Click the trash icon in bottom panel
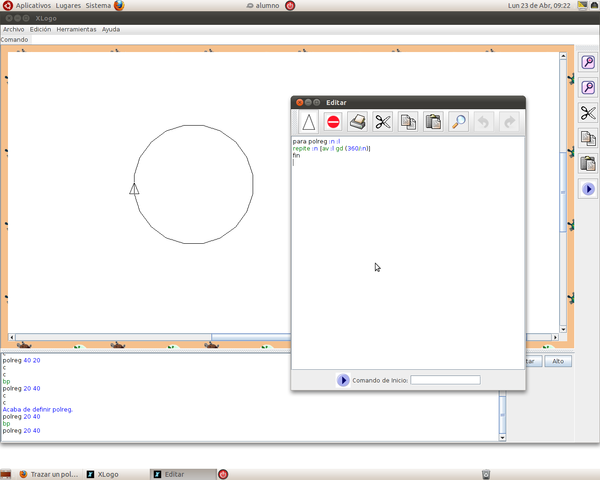Screen dimensions: 600x480 click(486, 475)
